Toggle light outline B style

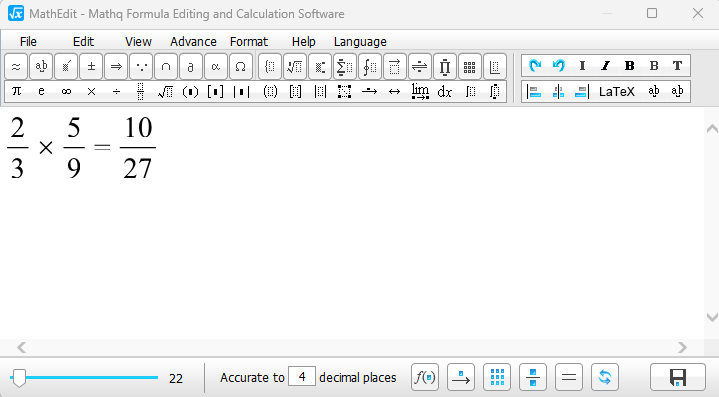(x=654, y=66)
